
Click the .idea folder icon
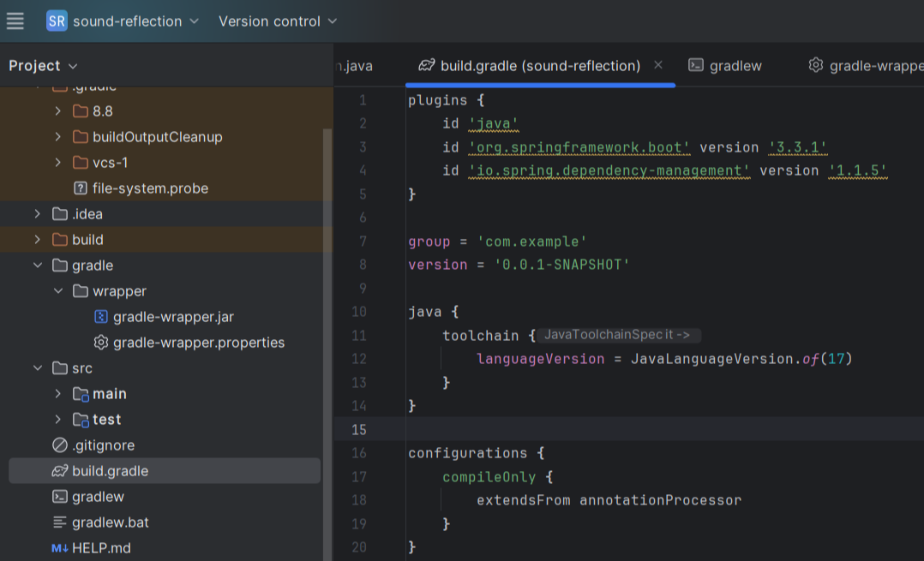pyautogui.click(x=59, y=213)
